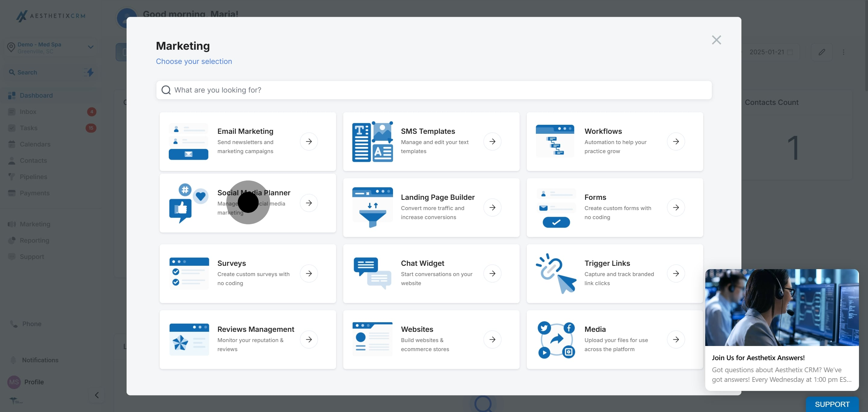Open the calendar icon next to 2025-01-21
This screenshot has height=412, width=868.
(x=790, y=52)
